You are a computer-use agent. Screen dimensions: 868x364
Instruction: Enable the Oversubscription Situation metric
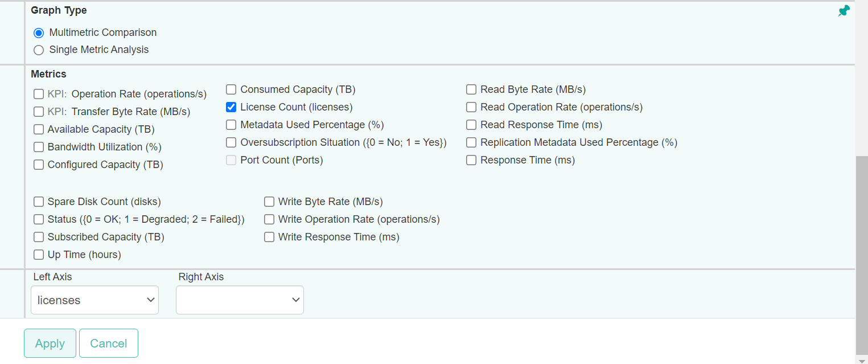(231, 142)
